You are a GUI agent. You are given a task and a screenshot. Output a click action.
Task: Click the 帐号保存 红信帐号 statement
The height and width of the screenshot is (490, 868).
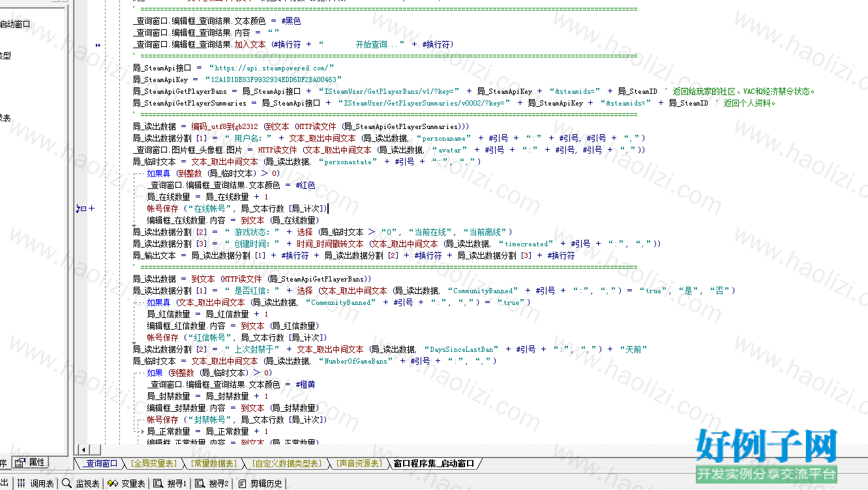pyautogui.click(x=237, y=338)
